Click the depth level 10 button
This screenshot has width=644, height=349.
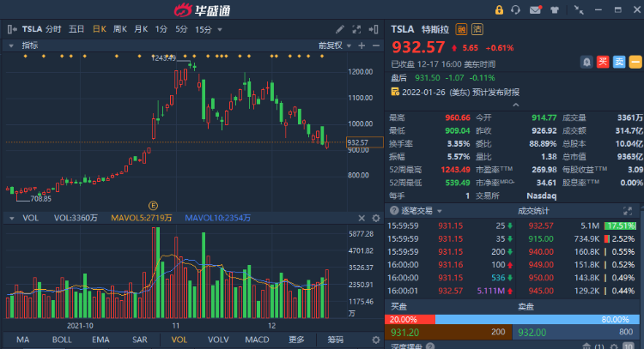[629, 346]
